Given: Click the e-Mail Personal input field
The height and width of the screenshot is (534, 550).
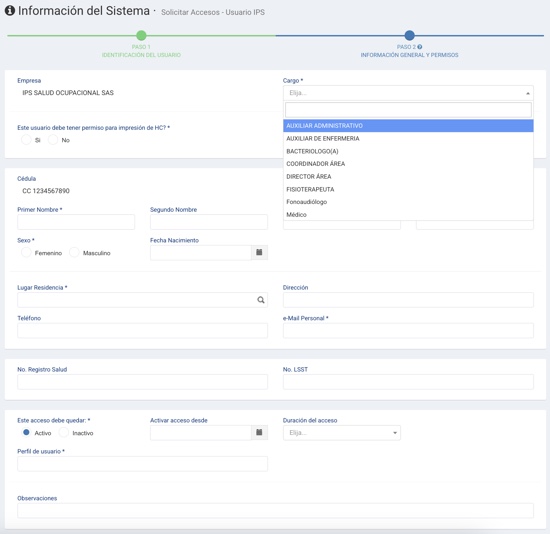Looking at the screenshot, I should pos(408,331).
